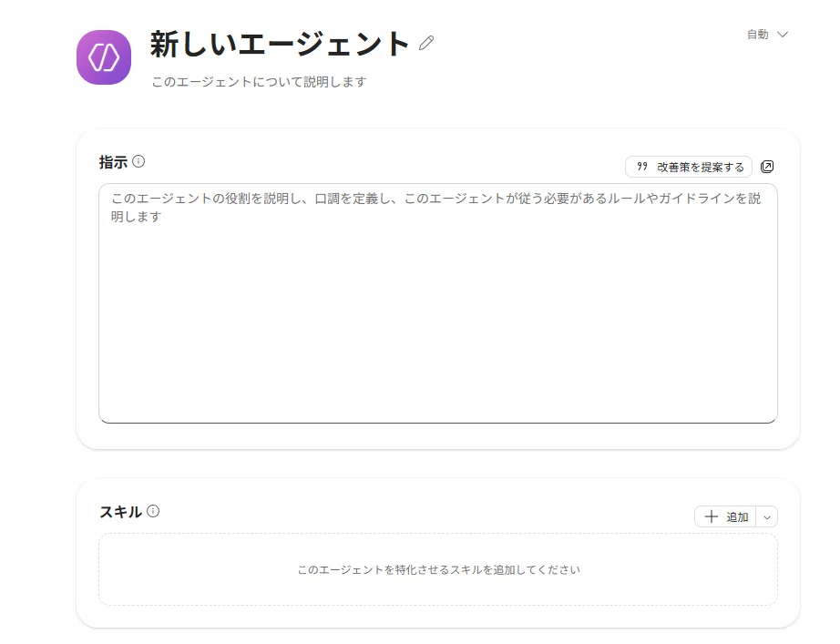Viewport: 840px width, 644px height.
Task: Click 改善策を提案する button
Action: click(689, 167)
